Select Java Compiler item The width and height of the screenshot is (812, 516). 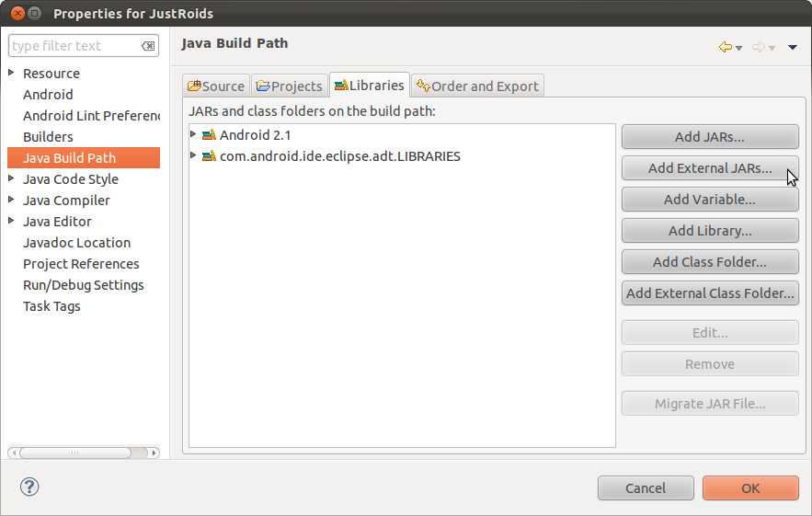(x=66, y=201)
